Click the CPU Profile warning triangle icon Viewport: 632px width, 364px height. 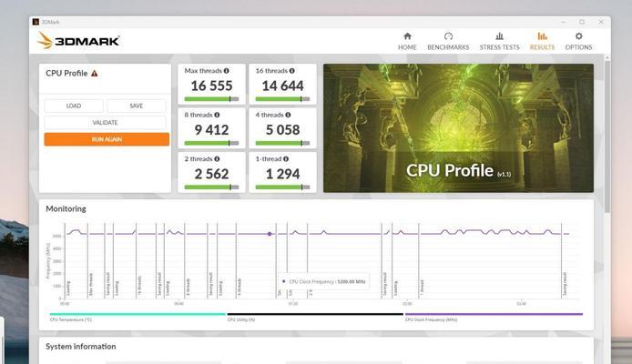(x=95, y=74)
